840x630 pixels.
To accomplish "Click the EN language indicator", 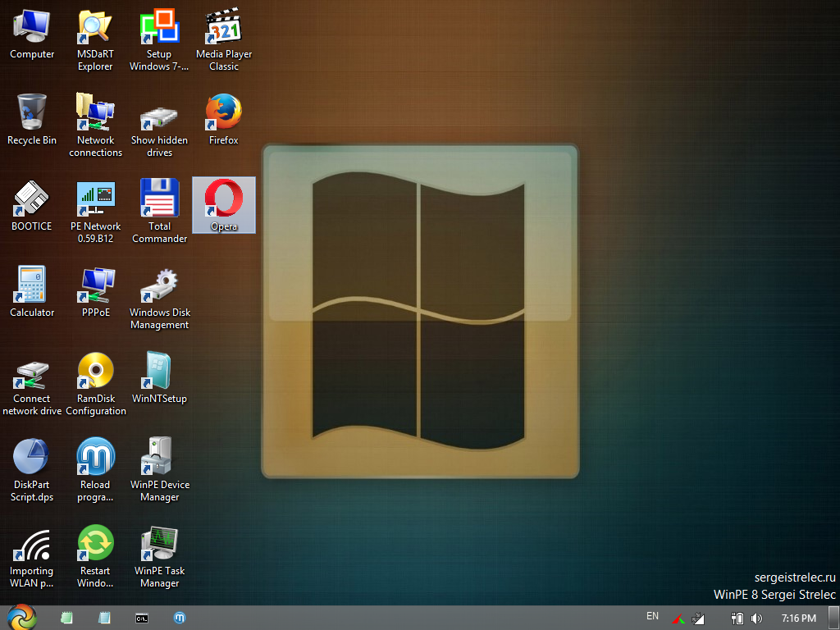I will click(x=652, y=616).
